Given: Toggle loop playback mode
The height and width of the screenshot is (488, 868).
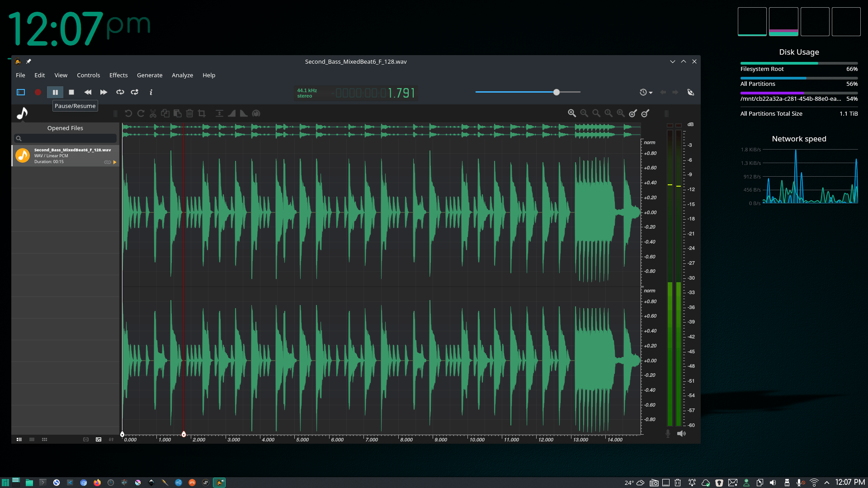Looking at the screenshot, I should 120,92.
